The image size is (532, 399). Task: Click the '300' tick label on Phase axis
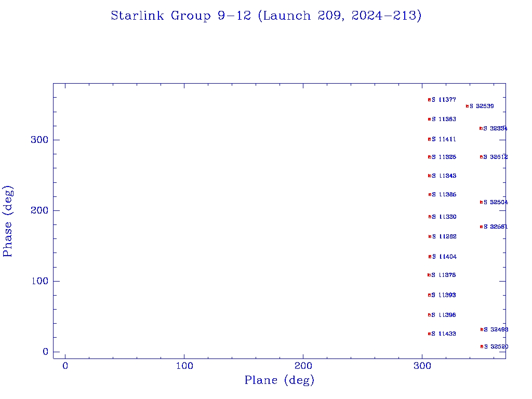pos(39,140)
